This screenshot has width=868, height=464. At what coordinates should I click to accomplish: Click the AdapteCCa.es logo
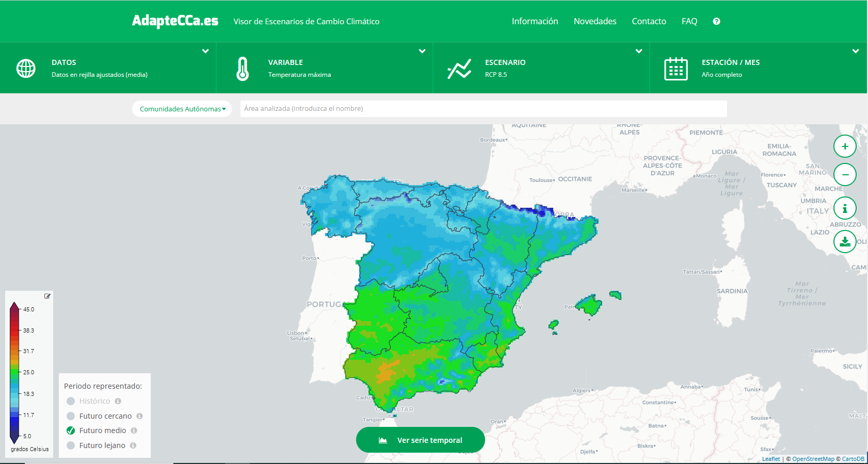[x=175, y=21]
